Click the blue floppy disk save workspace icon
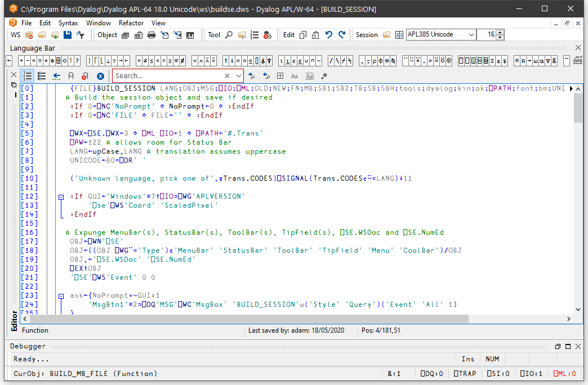588x385 pixels. click(x=68, y=35)
